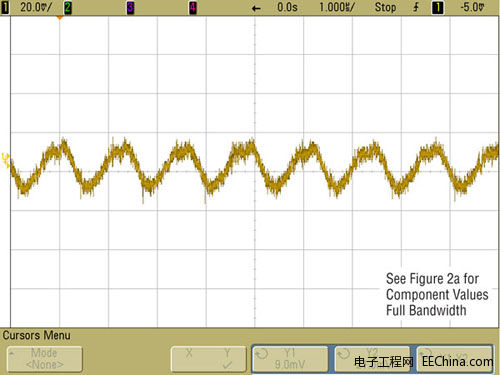Click the -5.0mV trigger level readout
Image resolution: width=500 pixels, height=375 pixels.
[x=472, y=7]
